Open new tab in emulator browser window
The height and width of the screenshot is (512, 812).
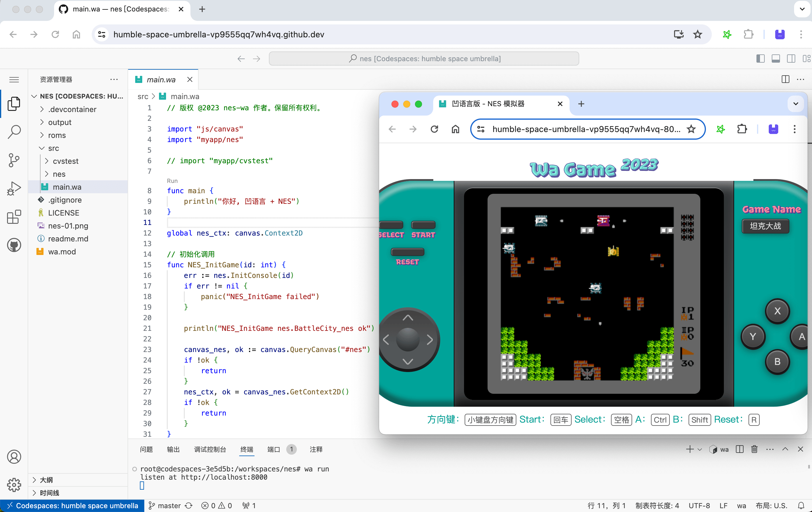point(581,104)
